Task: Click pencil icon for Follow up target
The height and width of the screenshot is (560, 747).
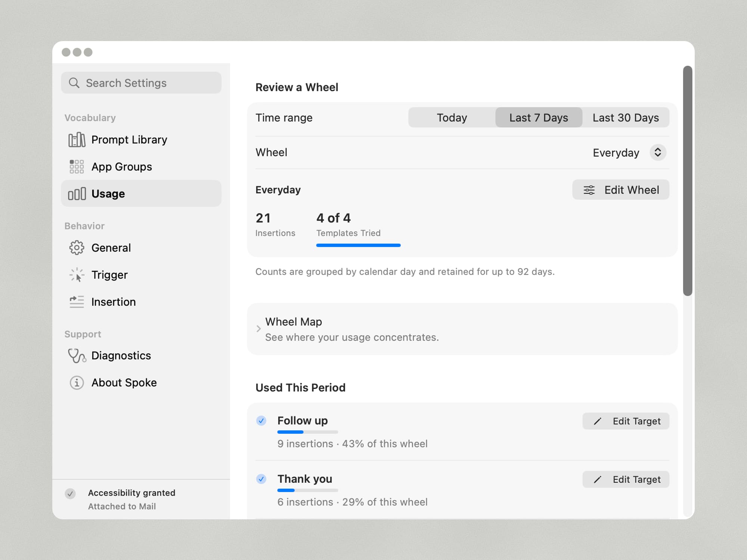Action: [x=597, y=421]
